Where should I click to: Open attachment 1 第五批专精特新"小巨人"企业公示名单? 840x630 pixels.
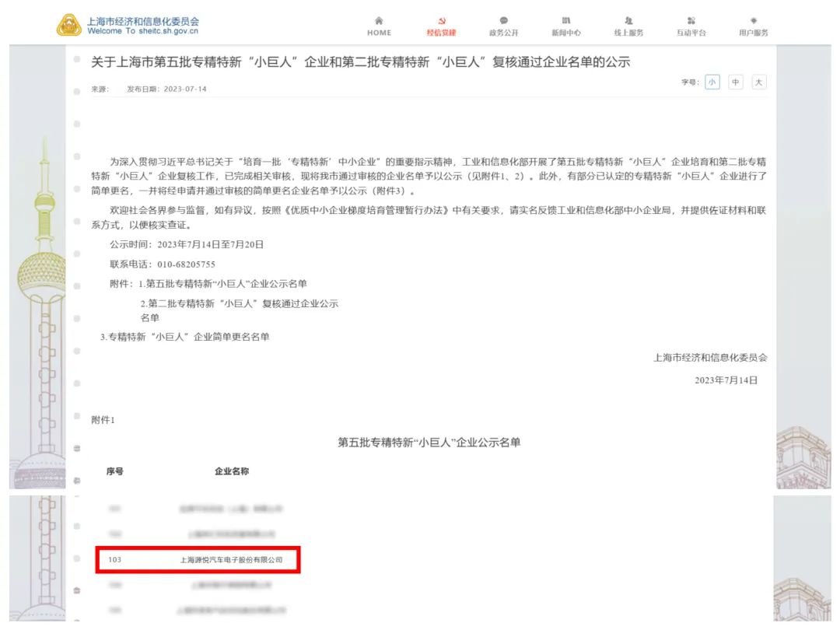point(223,284)
